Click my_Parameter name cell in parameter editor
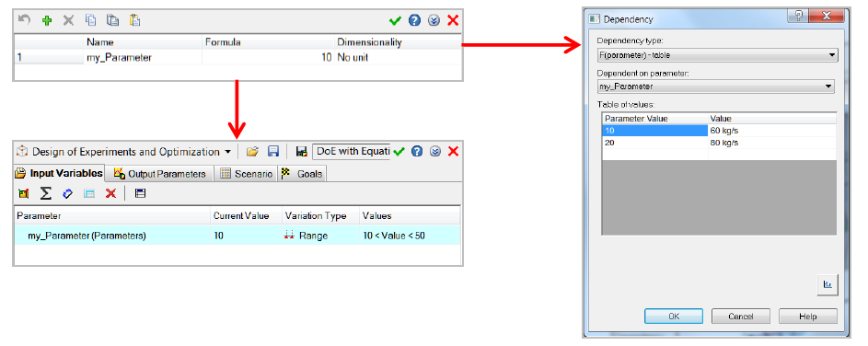Viewport: 868px width, 346px height. [143, 57]
